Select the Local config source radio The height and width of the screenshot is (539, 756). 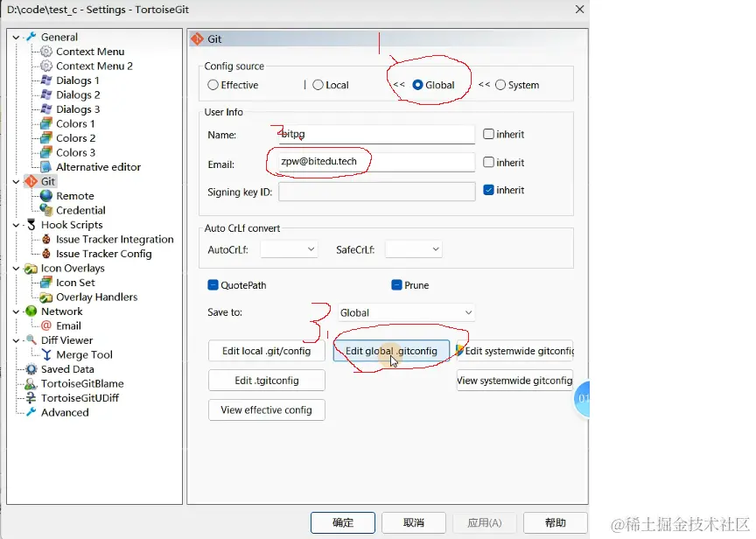pyautogui.click(x=318, y=85)
